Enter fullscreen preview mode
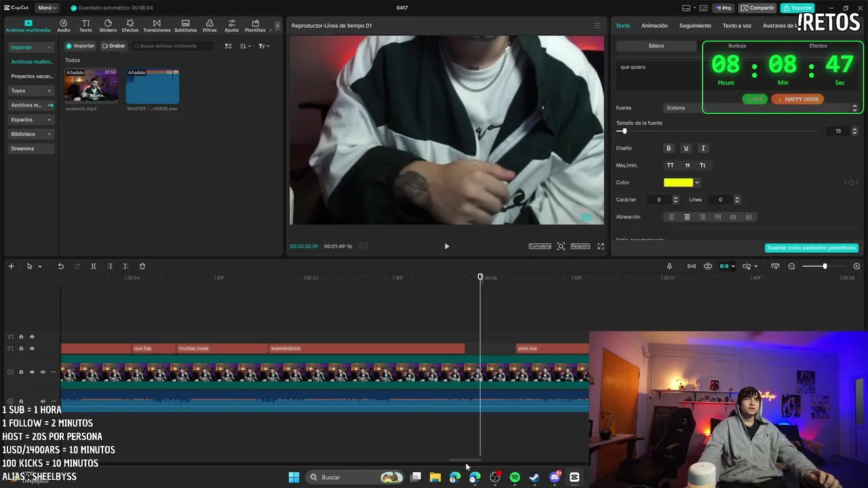Screen dimensions: 868x488 pyautogui.click(x=600, y=247)
